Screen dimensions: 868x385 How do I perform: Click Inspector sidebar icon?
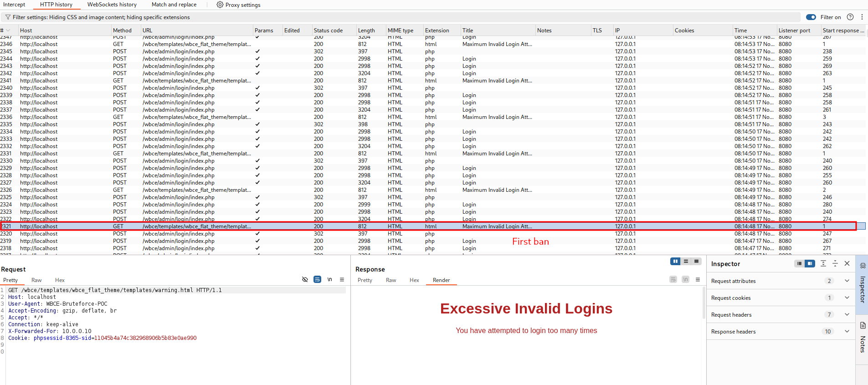(x=863, y=265)
